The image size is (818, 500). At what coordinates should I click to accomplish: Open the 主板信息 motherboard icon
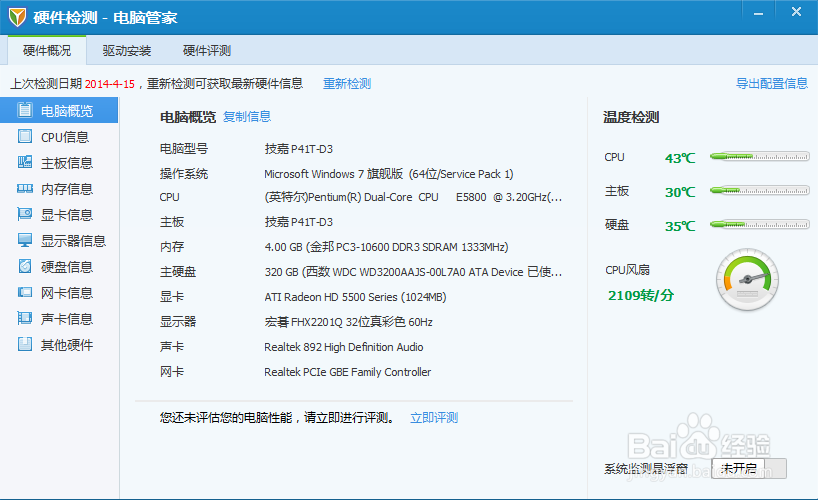tap(25, 162)
